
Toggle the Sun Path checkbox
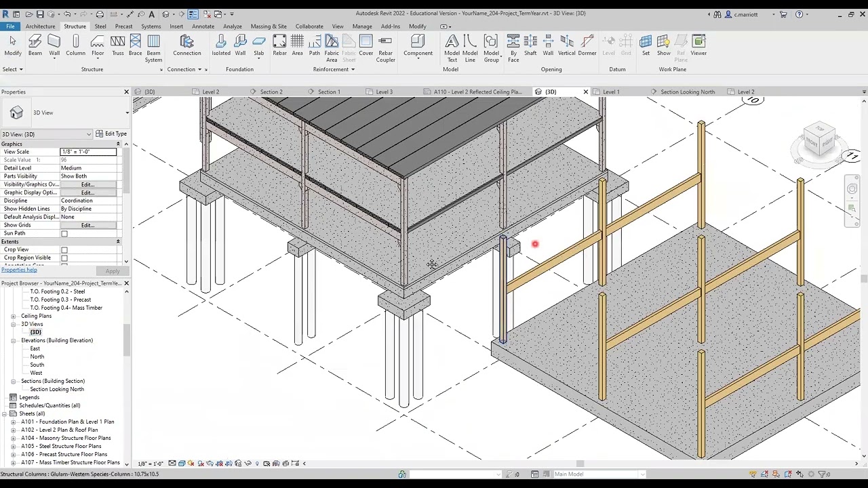[64, 234]
